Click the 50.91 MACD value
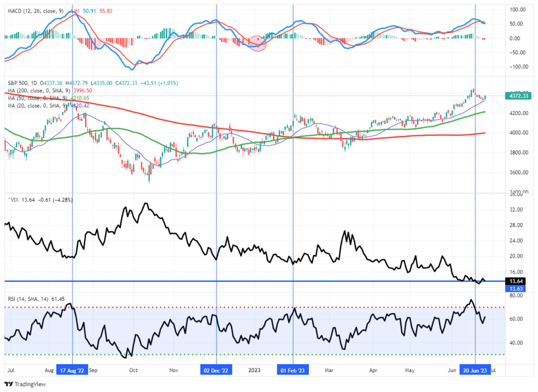The width and height of the screenshot is (538, 392). pos(89,11)
